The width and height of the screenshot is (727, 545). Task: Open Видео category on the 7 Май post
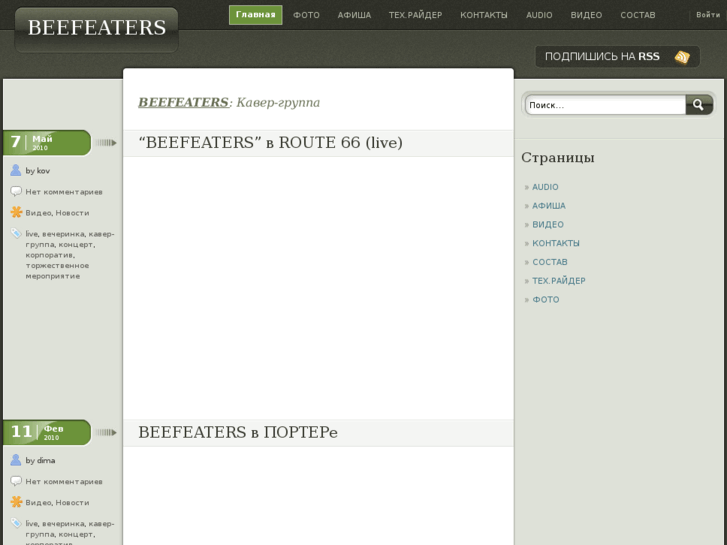(x=38, y=213)
